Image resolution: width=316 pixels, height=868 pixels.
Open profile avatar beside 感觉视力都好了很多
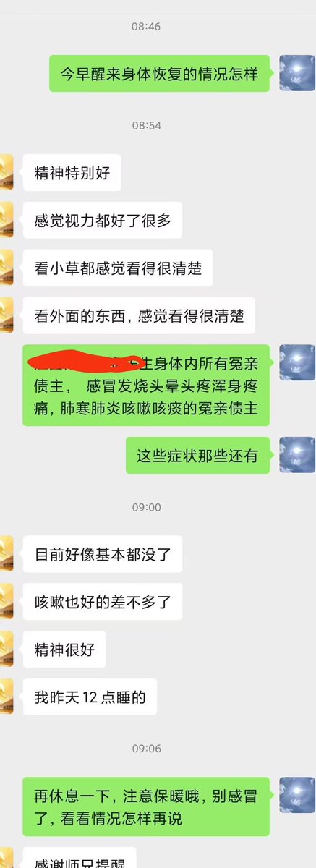click(7, 220)
